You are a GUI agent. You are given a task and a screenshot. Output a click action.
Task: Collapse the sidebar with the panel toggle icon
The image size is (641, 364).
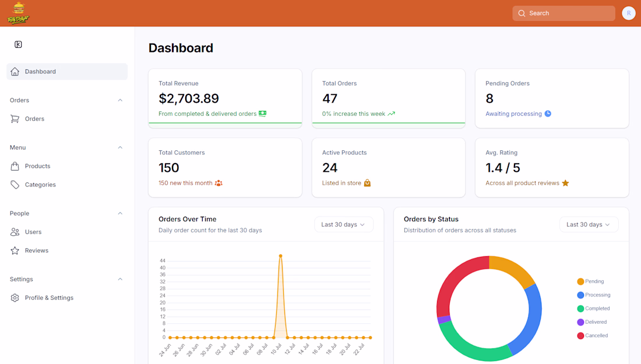pos(18,44)
